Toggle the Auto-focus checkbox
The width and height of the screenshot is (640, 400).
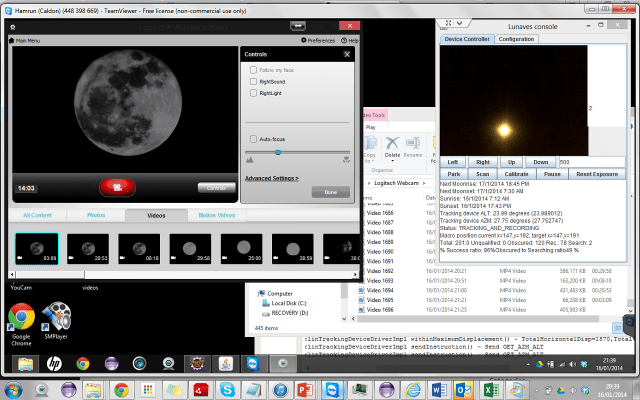coord(254,138)
